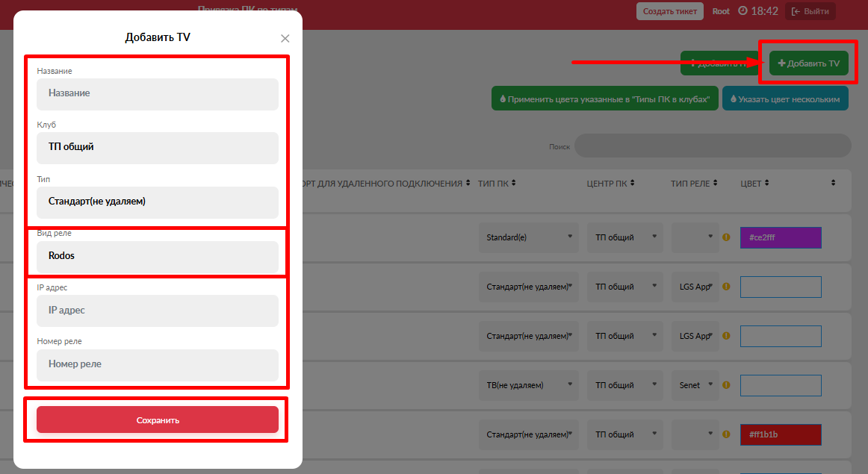Click info icon next to #ff1b1b swatch
The width and height of the screenshot is (868, 474).
tap(726, 434)
